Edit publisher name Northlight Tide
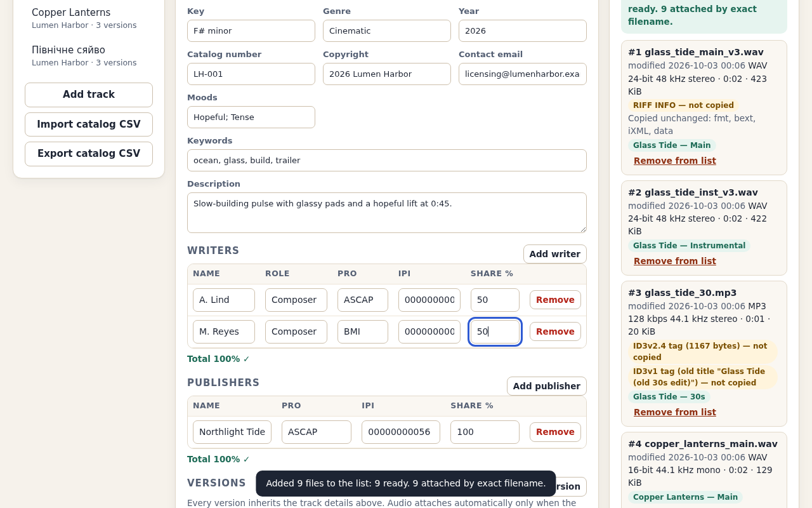 [x=232, y=432]
